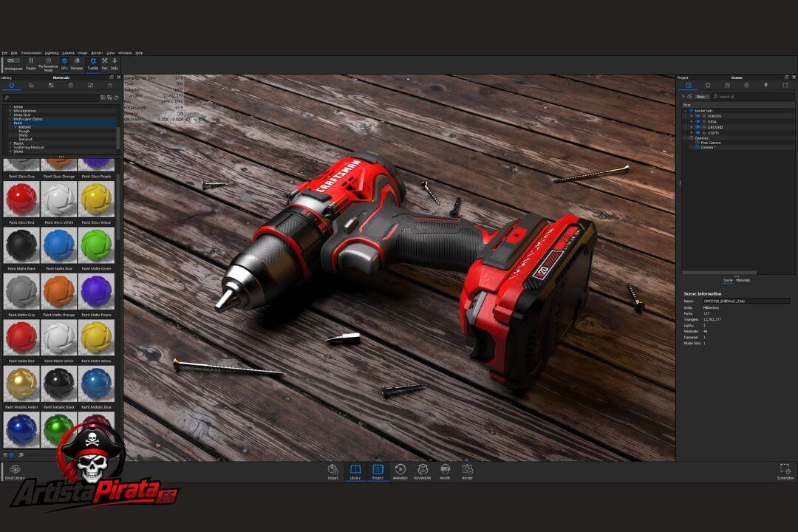Open the Import tool in bottom toolbar
Screen dimensions: 798x532
click(x=332, y=471)
